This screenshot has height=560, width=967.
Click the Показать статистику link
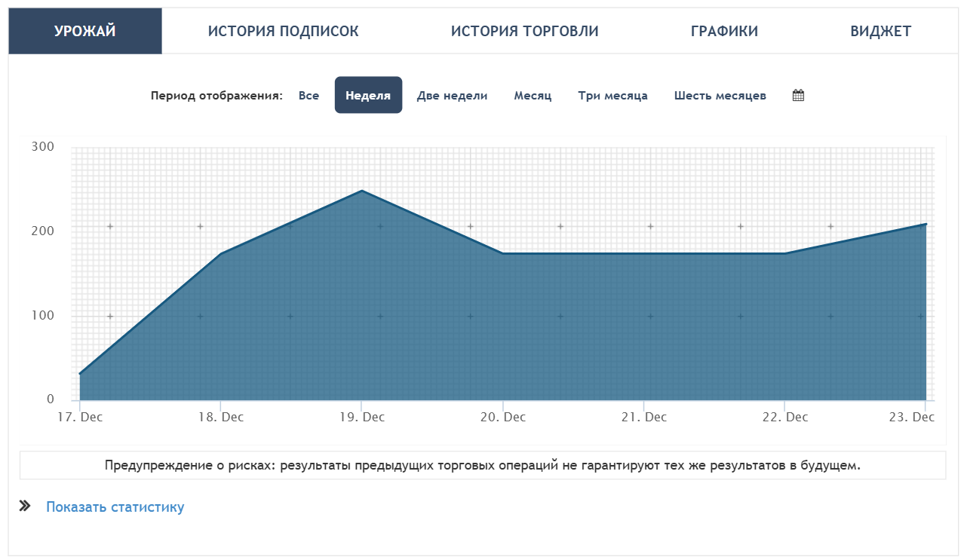(115, 506)
